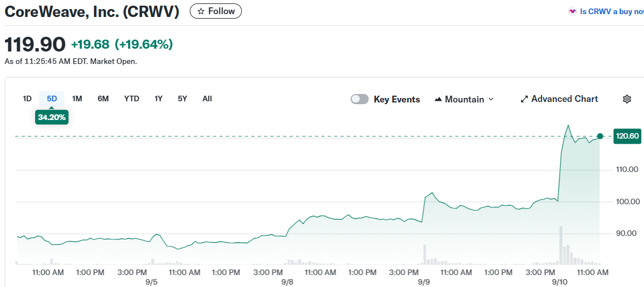Image resolution: width=644 pixels, height=287 pixels.
Task: Toggle the Key Events switch
Action: coord(359,100)
